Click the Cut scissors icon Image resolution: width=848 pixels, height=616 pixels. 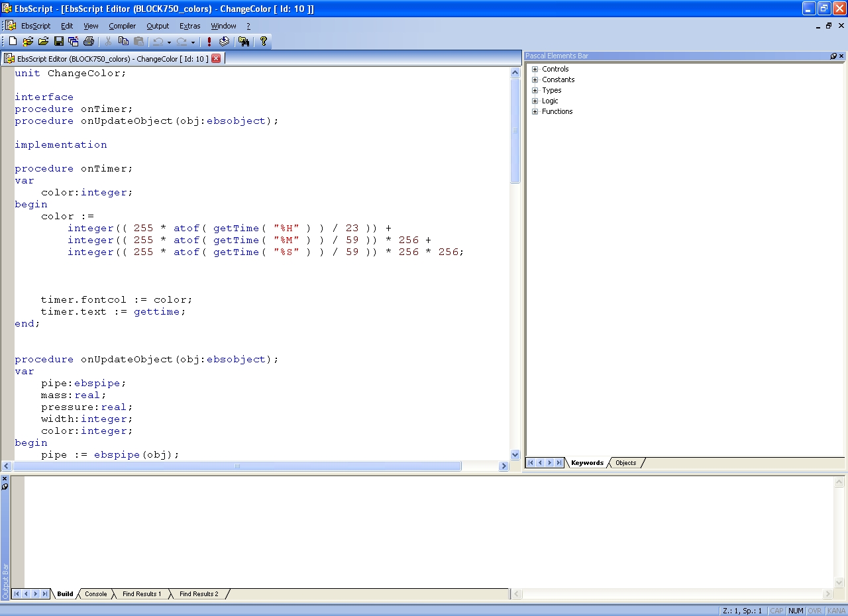tap(108, 41)
